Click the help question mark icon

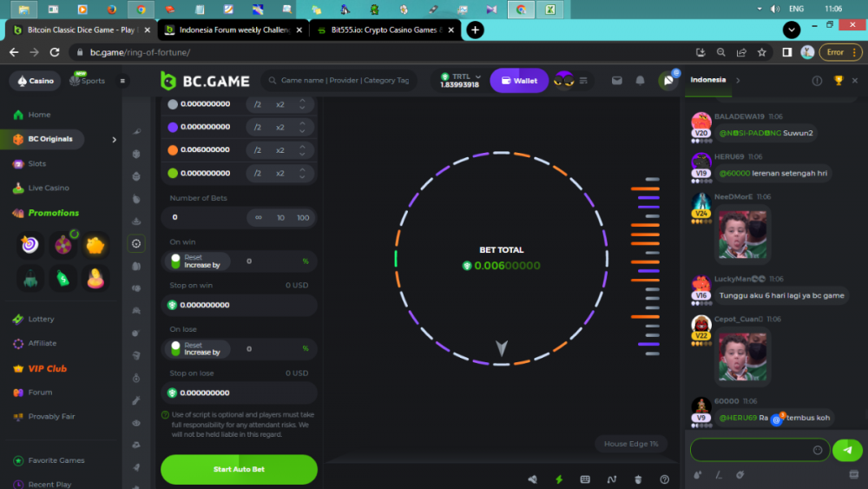pos(664,479)
